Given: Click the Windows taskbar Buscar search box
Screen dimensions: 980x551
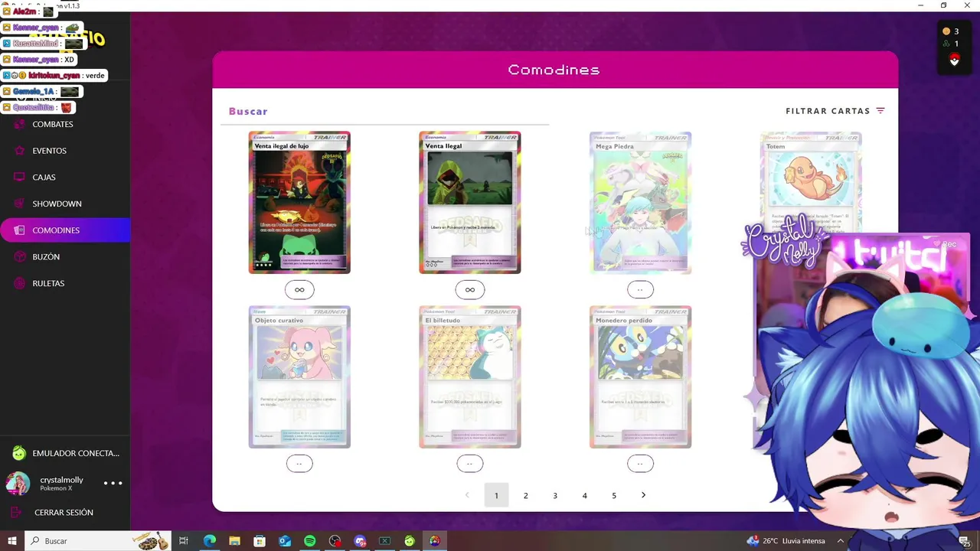Looking at the screenshot, I should pyautogui.click(x=98, y=541).
